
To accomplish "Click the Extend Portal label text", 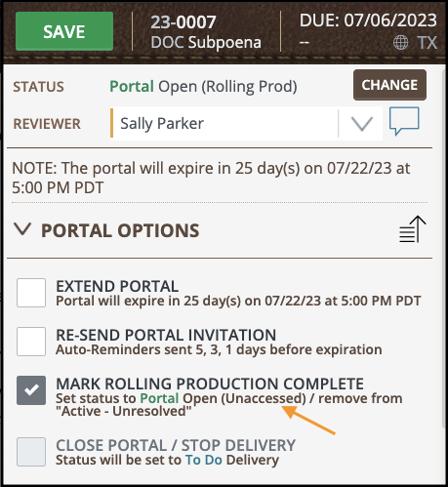I will coord(117,286).
